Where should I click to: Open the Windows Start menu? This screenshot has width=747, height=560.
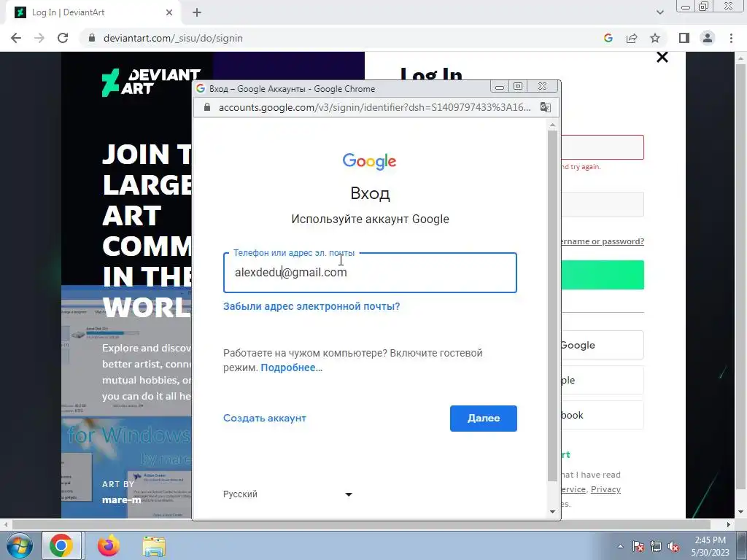pos(20,545)
